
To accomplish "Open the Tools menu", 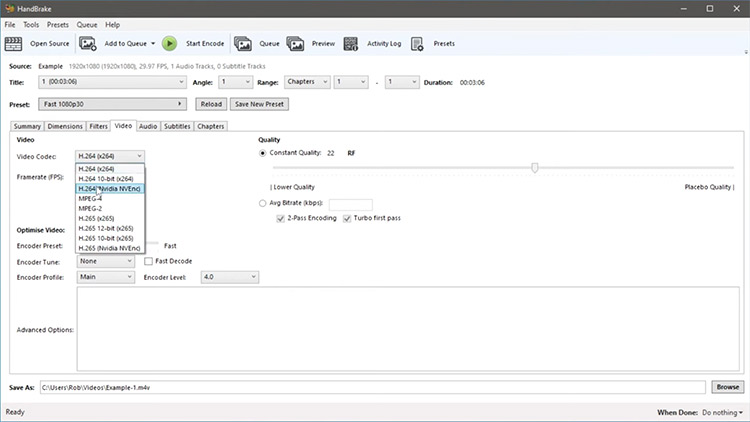I will pyautogui.click(x=31, y=25).
